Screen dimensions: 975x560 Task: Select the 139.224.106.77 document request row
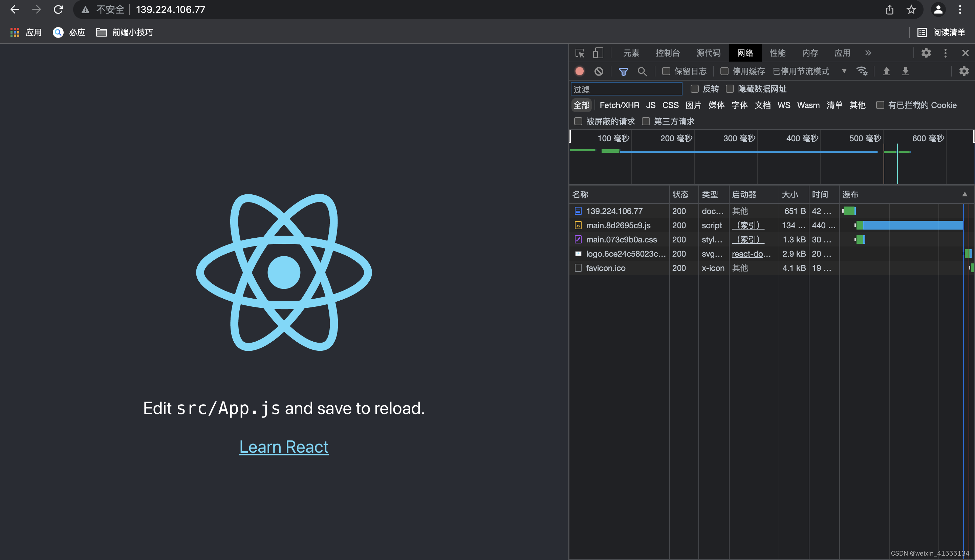771,211
